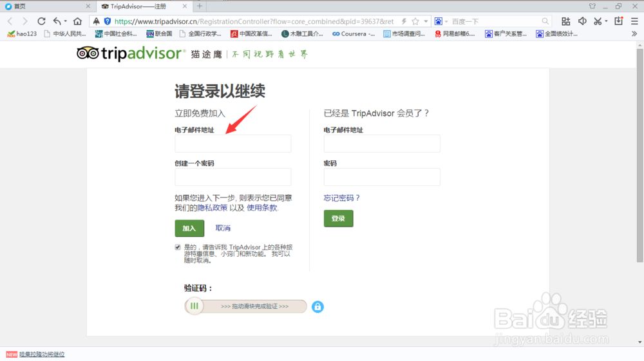Image resolution: width=644 pixels, height=361 pixels.
Task: Click the scrollbar up arrow
Action: point(640,44)
